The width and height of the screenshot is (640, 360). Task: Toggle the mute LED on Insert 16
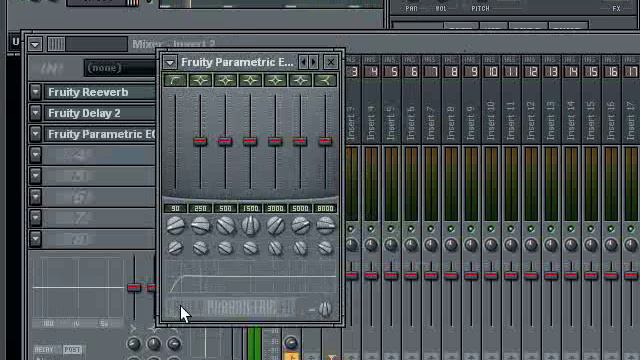(611, 229)
